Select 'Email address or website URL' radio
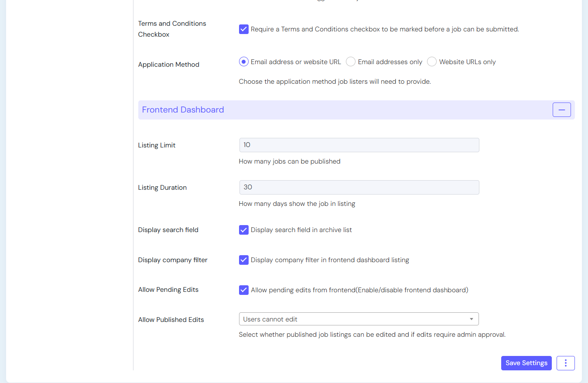The width and height of the screenshot is (588, 383). pyautogui.click(x=244, y=62)
